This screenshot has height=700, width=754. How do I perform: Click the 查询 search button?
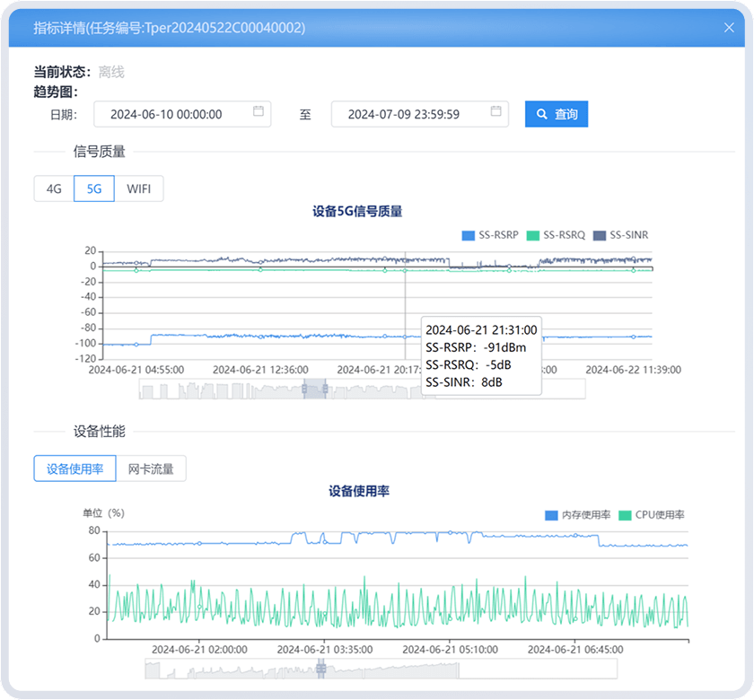[x=557, y=114]
